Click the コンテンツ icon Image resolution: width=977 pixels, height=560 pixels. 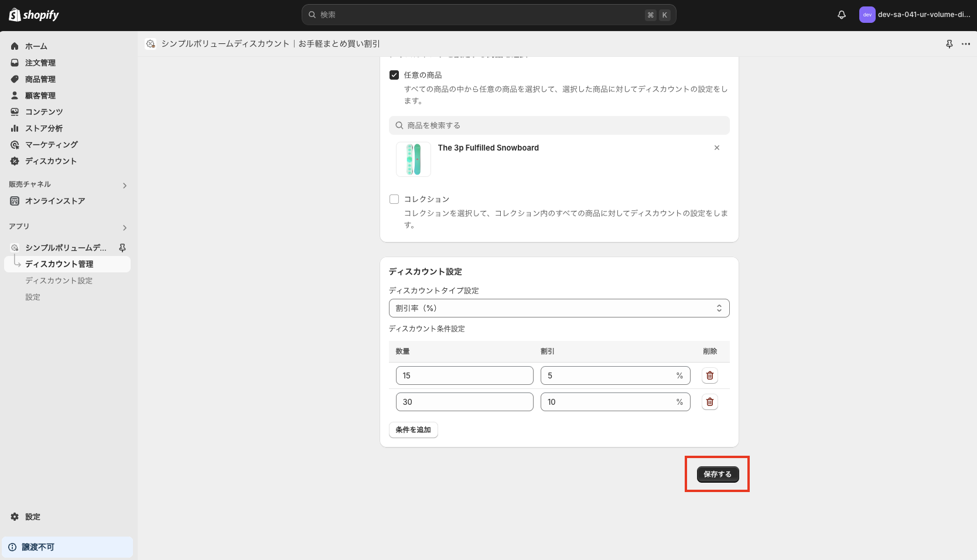pos(15,112)
